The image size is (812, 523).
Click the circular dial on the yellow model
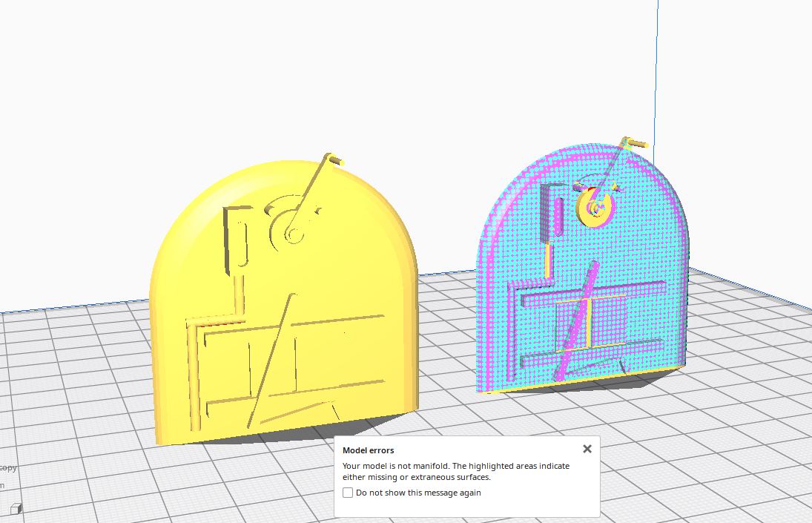coord(291,226)
